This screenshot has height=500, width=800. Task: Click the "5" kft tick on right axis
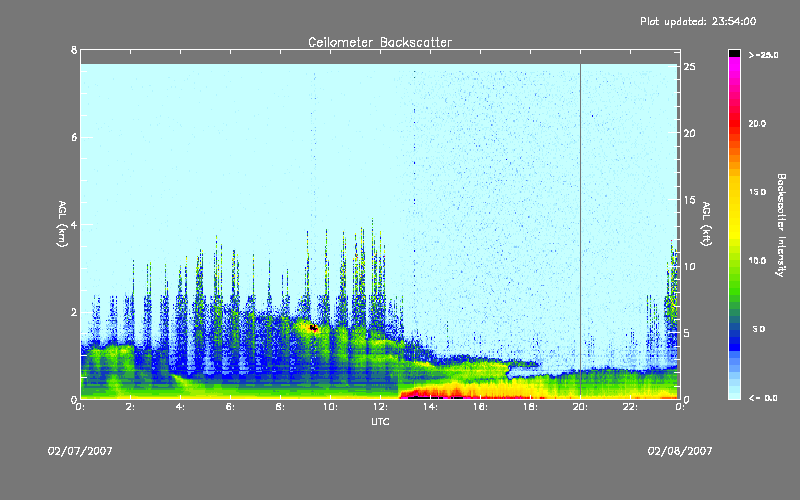click(x=687, y=333)
